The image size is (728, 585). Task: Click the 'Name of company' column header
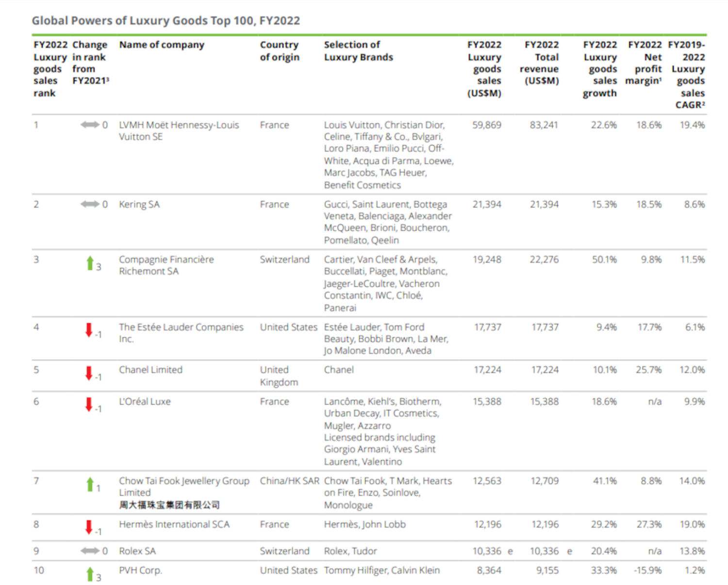[162, 45]
